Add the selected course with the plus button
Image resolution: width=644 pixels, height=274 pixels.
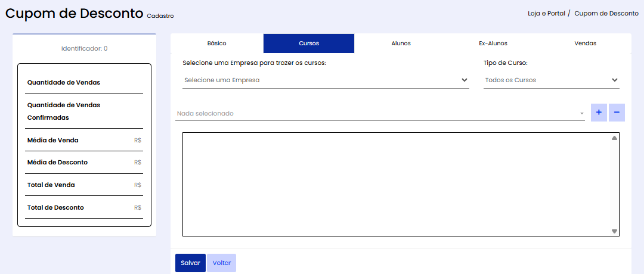pos(599,113)
